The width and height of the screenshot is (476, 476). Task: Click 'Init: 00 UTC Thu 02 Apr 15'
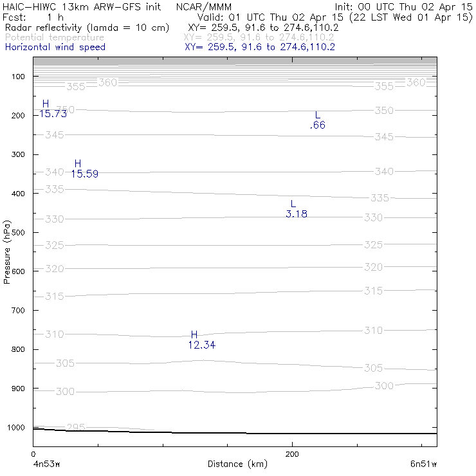(403, 6)
